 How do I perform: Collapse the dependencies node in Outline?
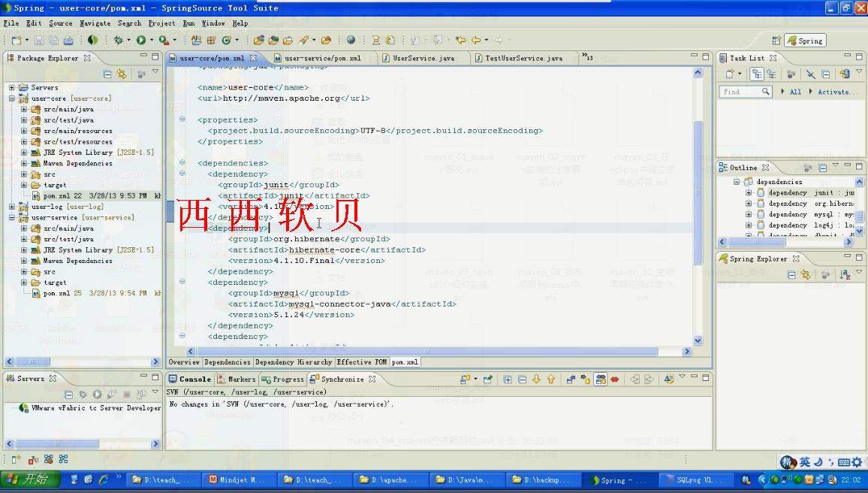click(x=737, y=182)
